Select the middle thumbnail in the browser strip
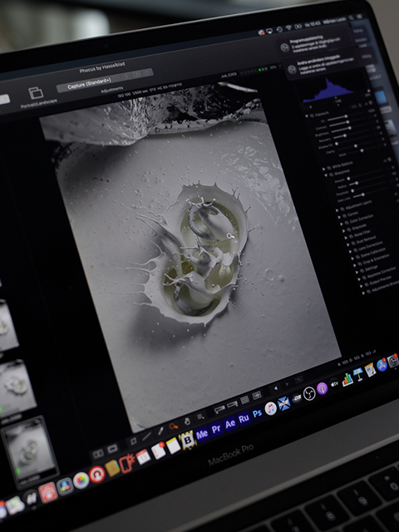Screen dimensions: 399x532 17,387
